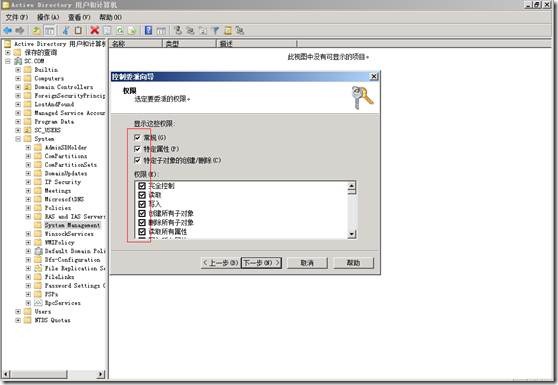558x385 pixels.
Task: Click the Forward arrow toolbar icon
Action: (x=20, y=31)
